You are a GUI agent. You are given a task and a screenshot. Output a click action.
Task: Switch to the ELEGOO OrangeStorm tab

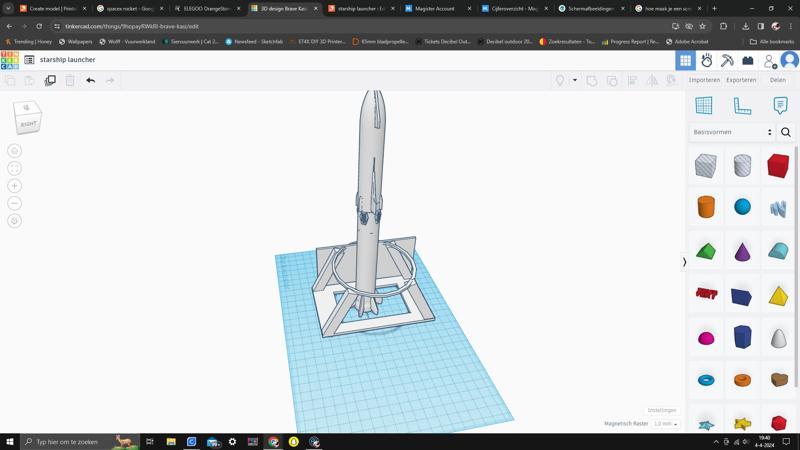(x=207, y=9)
